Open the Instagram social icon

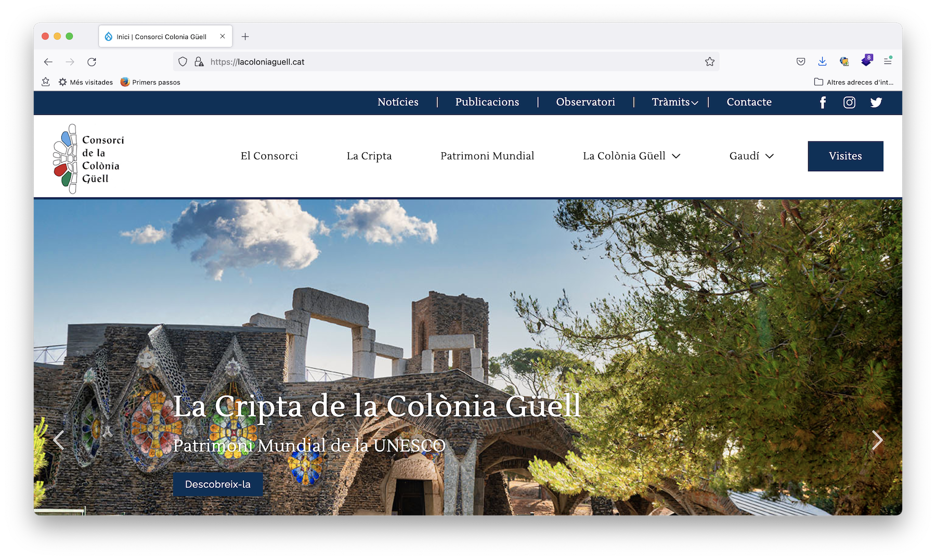[x=849, y=102]
